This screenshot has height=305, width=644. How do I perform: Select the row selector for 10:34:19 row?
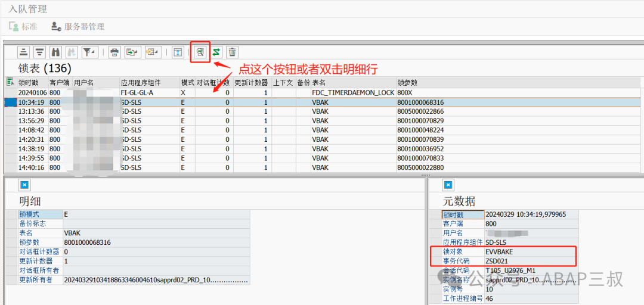click(x=10, y=102)
